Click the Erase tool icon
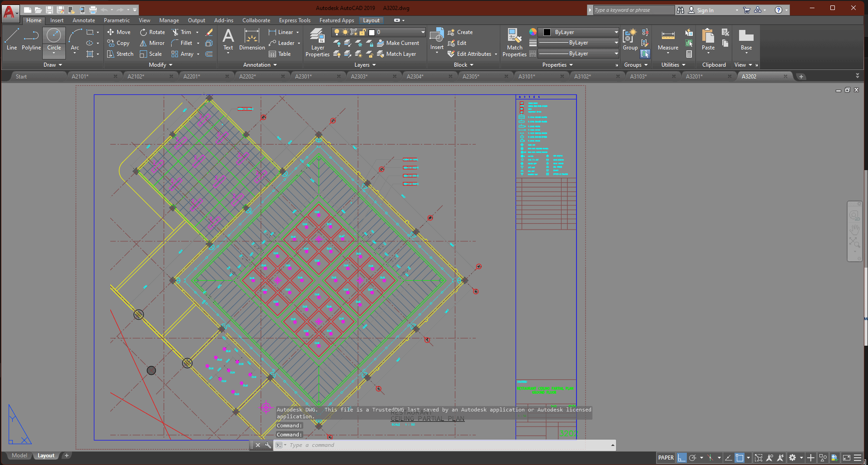 (209, 32)
